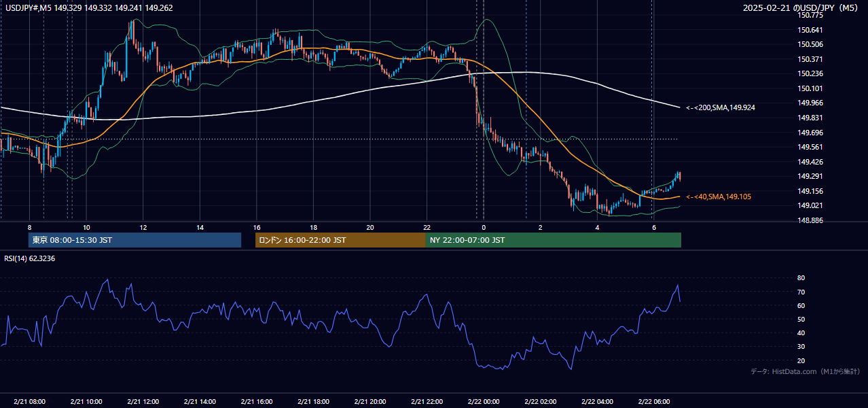
Task: Click the RSI(14) 62.3236 indicator label
Action: [x=29, y=258]
